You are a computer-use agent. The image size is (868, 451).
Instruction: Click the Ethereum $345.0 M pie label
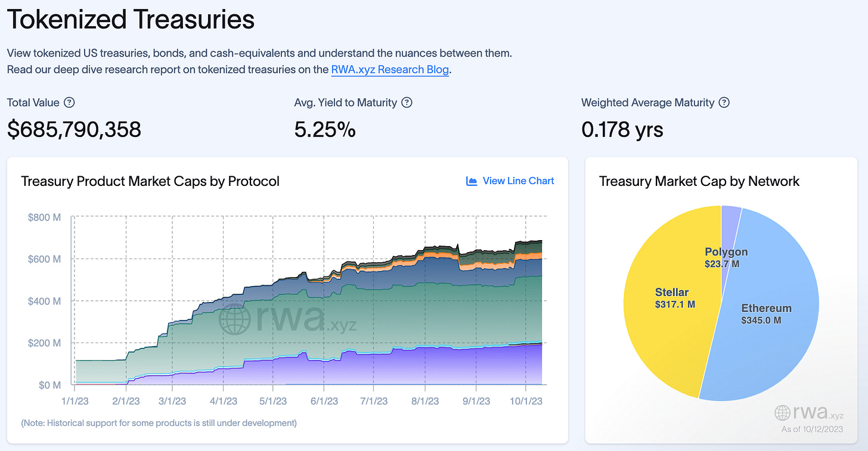coord(766,314)
